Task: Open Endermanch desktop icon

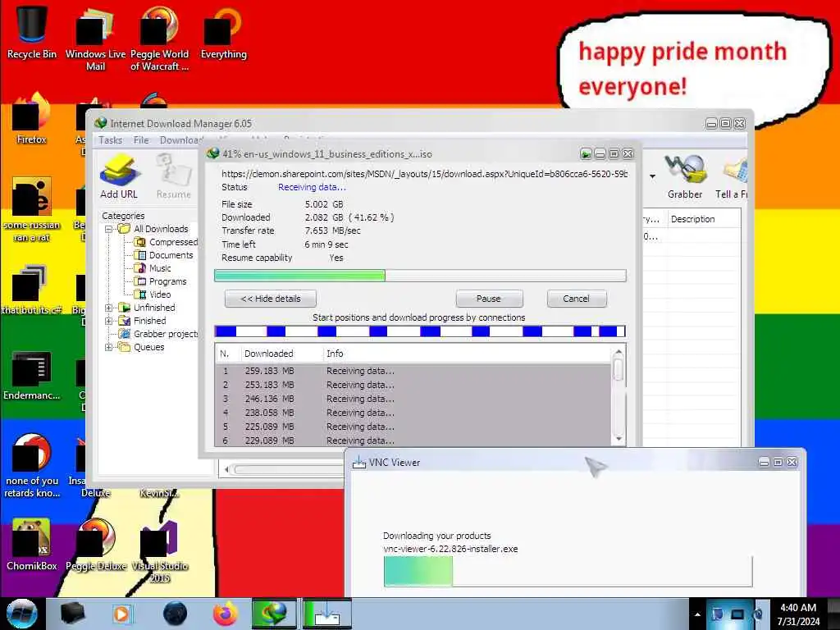Action: (x=32, y=375)
